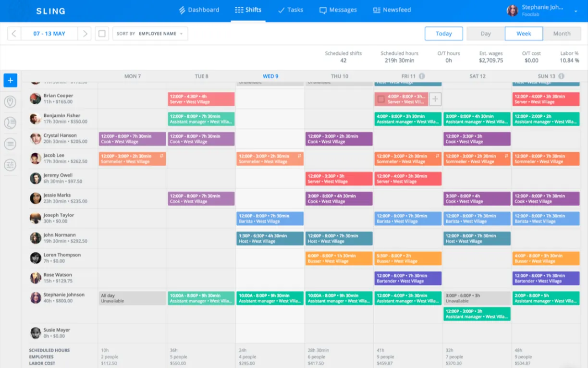This screenshot has height=368, width=588.
Task: Click Crystal Hanson's avatar
Action: (35, 138)
